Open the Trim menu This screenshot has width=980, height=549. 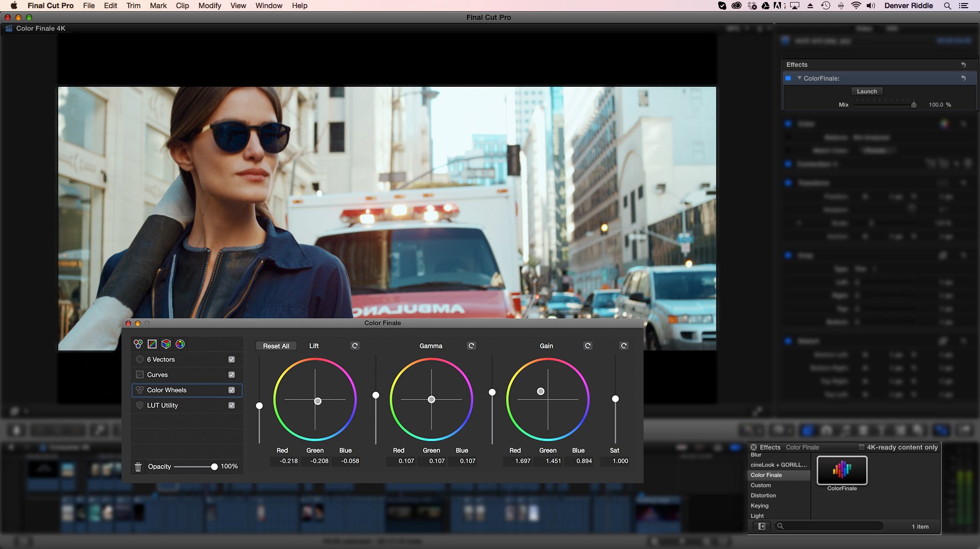click(133, 6)
